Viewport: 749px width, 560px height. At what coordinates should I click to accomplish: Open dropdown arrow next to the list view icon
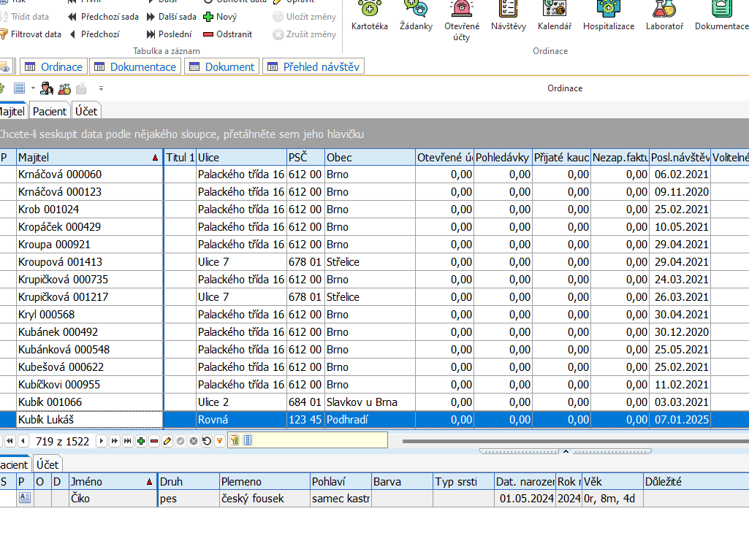[33, 88]
